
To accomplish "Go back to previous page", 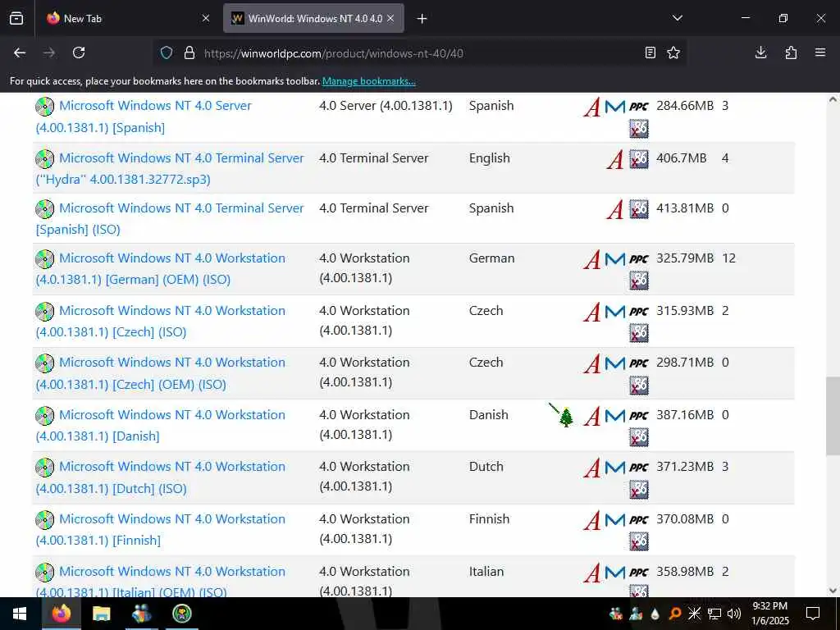I will (x=20, y=52).
